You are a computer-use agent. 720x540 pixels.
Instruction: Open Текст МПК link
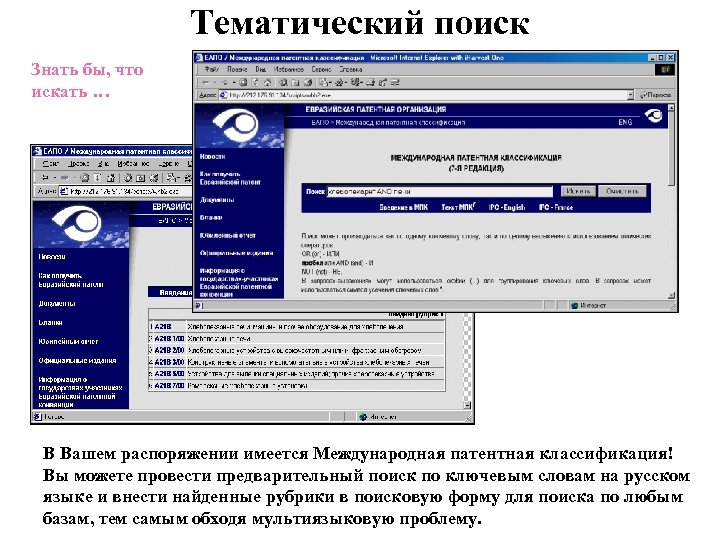(x=457, y=208)
